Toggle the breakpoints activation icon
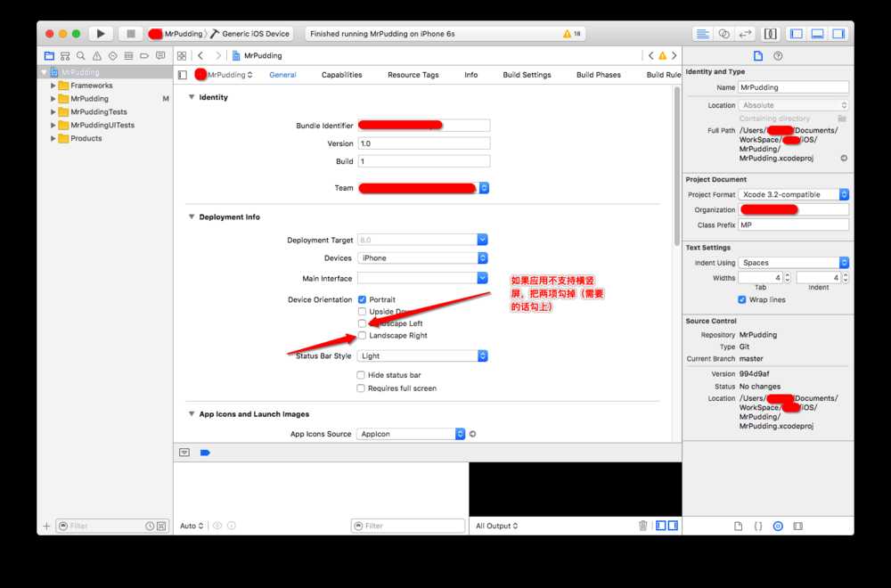Viewport: 891px width, 588px height. coord(205,453)
